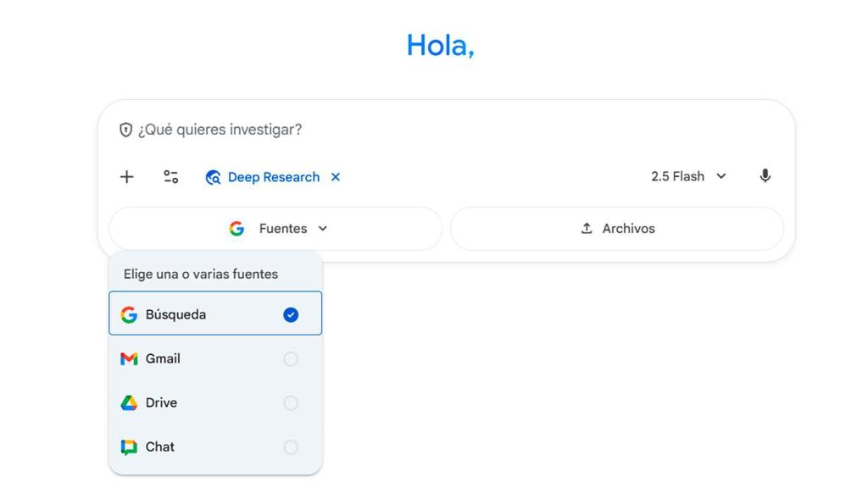Viewport: 868px width, 488px height.
Task: Open the tools settings sliders icon
Action: coord(171,177)
